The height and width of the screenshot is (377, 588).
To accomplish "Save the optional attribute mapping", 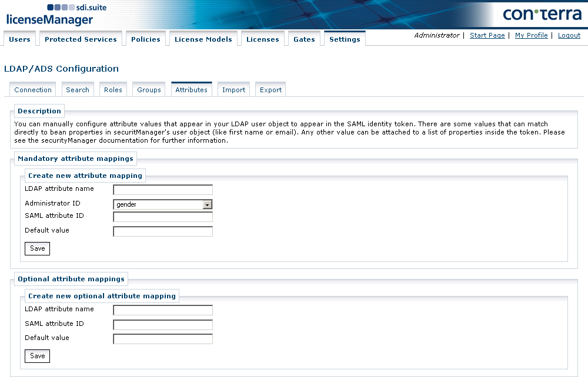I will pyautogui.click(x=37, y=356).
